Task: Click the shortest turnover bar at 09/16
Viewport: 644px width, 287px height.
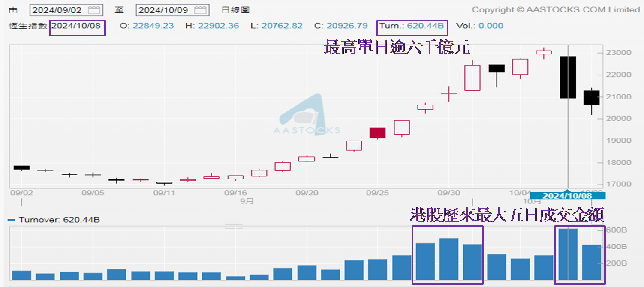Action: tap(235, 278)
